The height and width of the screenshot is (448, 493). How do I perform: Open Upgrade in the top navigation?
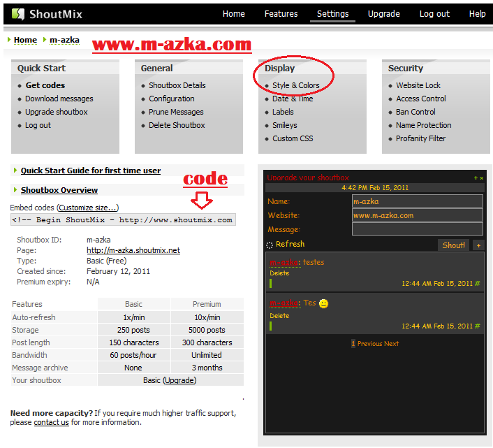tap(383, 14)
